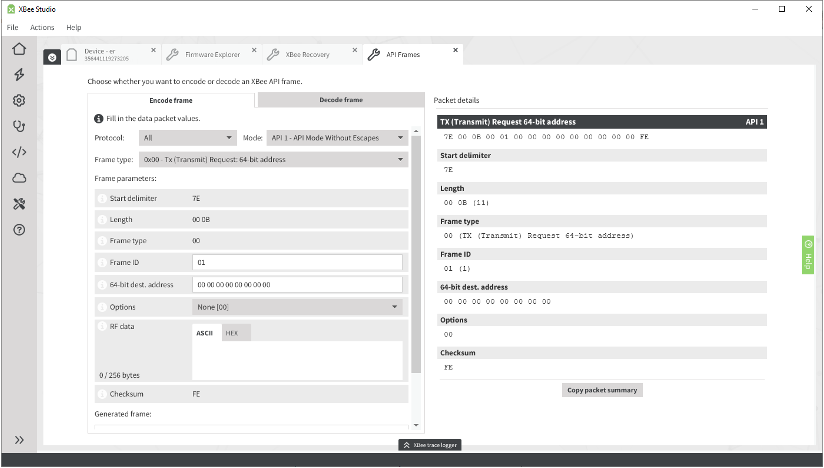Switch RF data to HEX mode

coord(235,333)
